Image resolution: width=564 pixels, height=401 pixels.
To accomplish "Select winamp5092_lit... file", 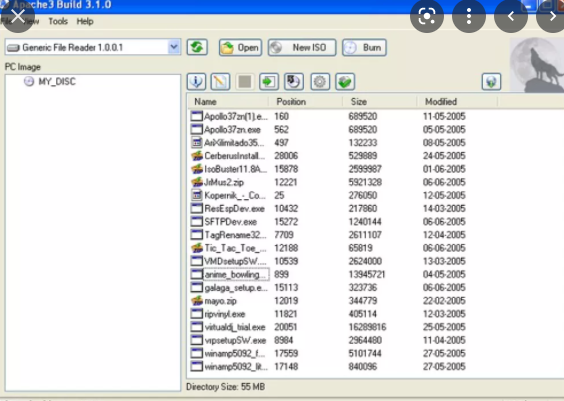I will click(236, 367).
